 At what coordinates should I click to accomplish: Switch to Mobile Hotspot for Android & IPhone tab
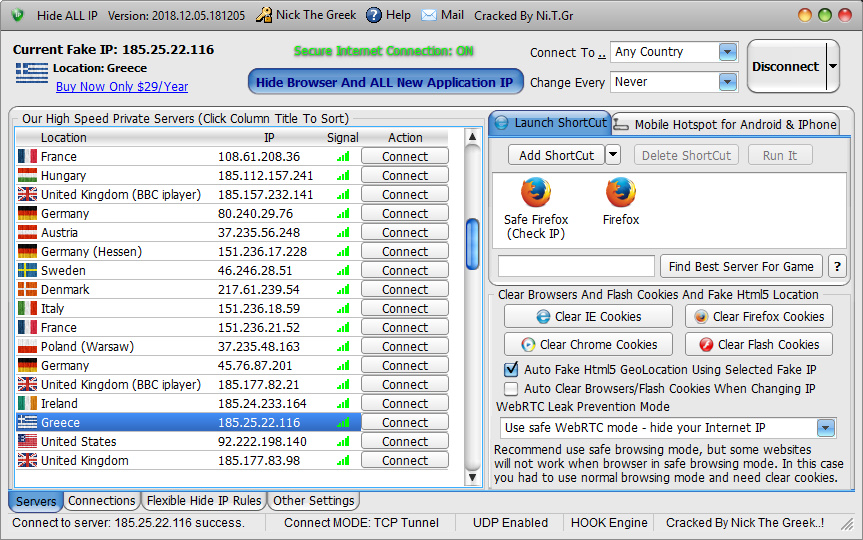(x=725, y=125)
